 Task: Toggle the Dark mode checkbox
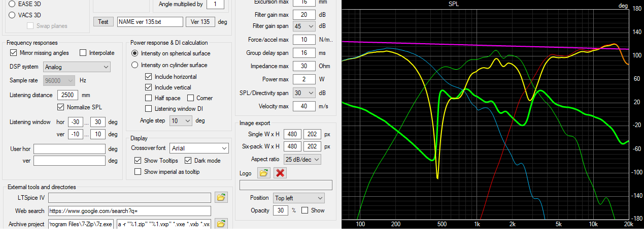click(202, 161)
